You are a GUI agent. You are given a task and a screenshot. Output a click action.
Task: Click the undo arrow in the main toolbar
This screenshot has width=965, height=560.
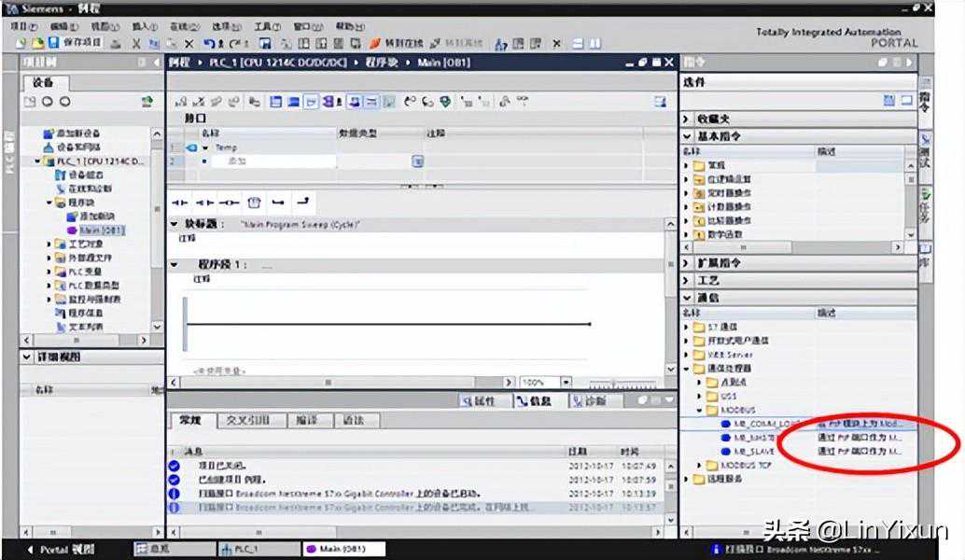208,43
